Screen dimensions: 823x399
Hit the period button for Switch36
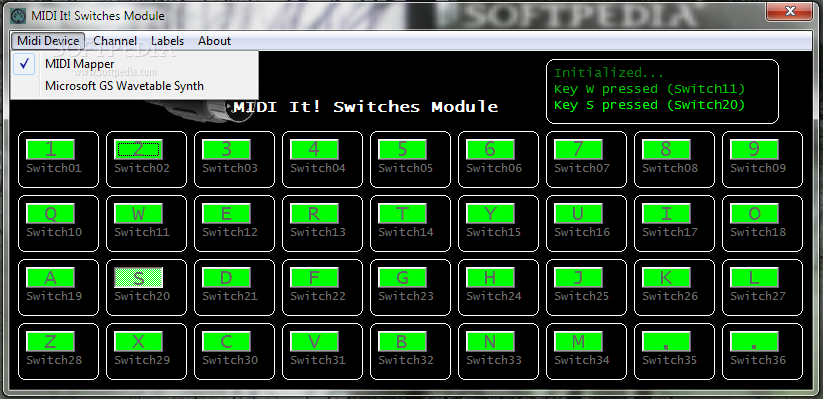(x=754, y=342)
